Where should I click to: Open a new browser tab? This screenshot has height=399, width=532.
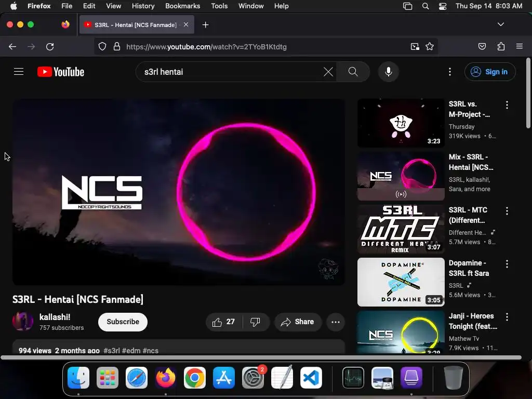tap(205, 25)
